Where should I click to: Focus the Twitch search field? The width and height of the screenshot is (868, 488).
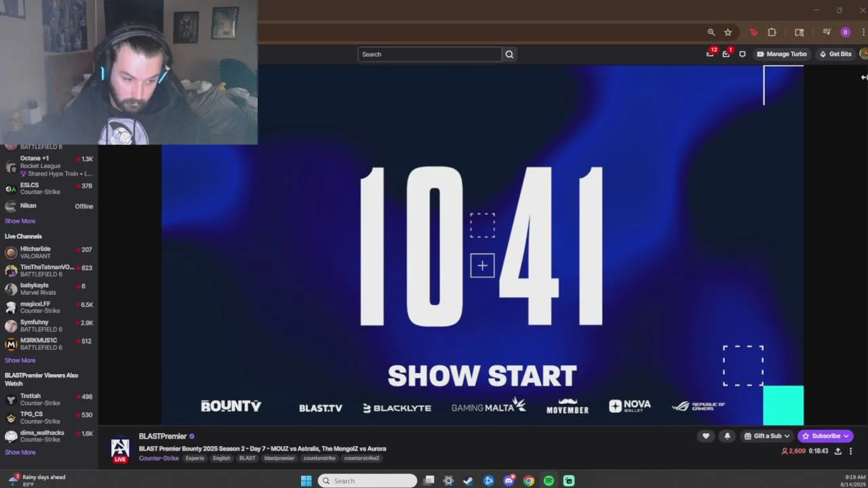click(430, 54)
